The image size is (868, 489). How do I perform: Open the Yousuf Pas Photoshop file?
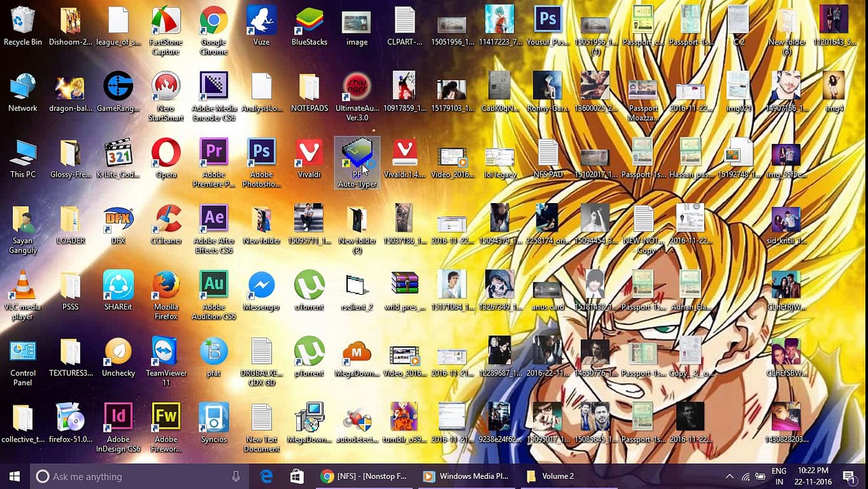547,27
